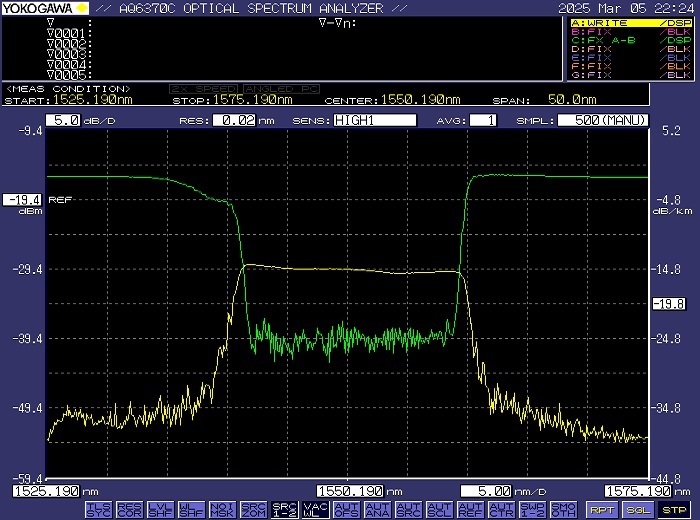
Task: Stop the sweep with STP
Action: [x=673, y=509]
